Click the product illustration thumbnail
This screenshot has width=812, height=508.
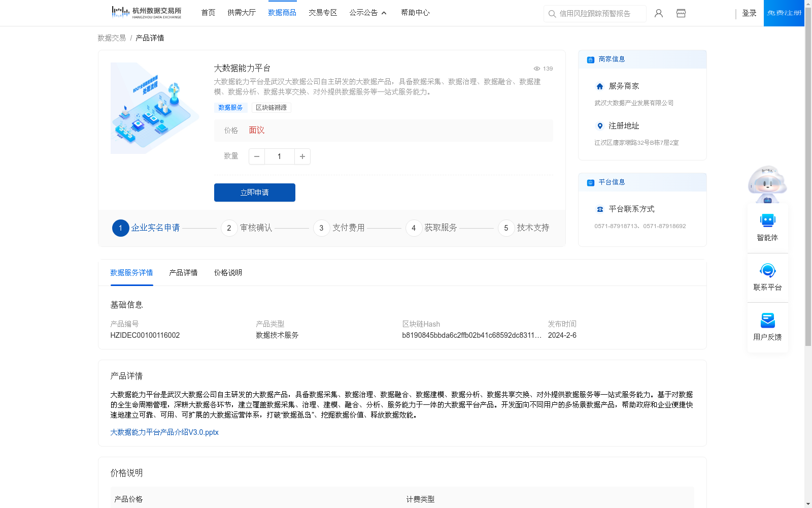pyautogui.click(x=155, y=108)
